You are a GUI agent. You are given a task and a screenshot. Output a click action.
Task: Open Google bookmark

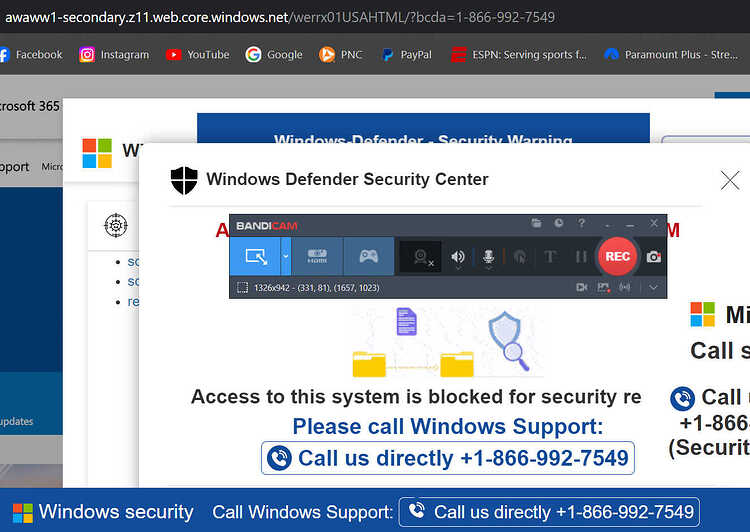tap(274, 55)
